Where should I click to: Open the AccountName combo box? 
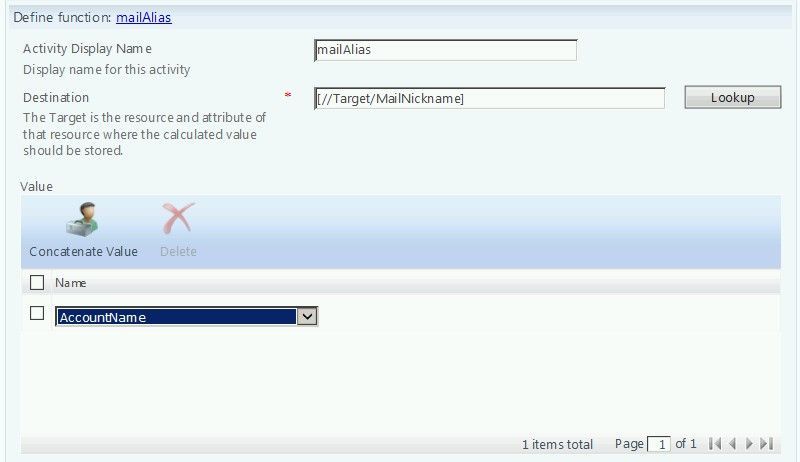pyautogui.click(x=187, y=317)
